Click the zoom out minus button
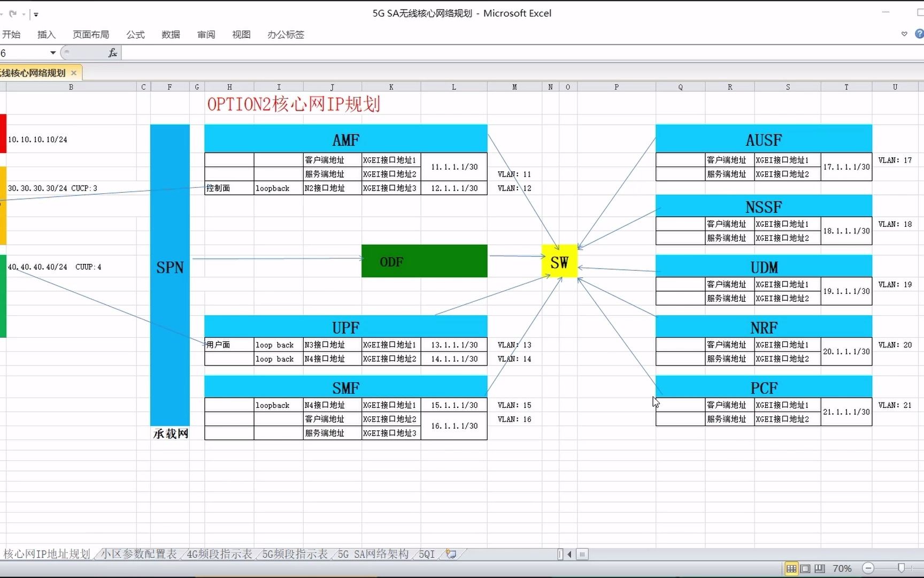 pyautogui.click(x=868, y=568)
